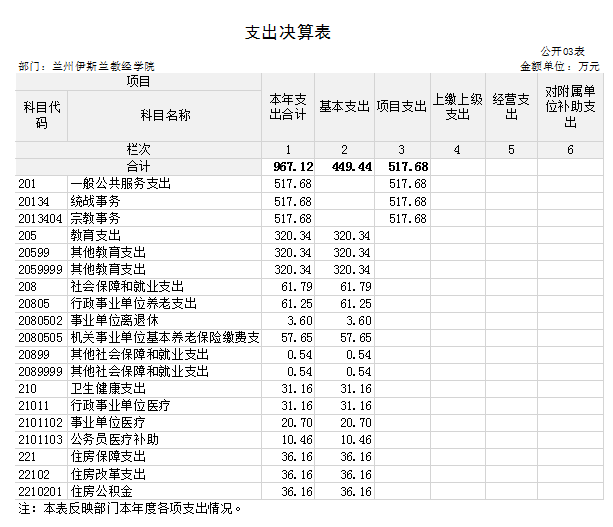Click code cell 2101102

coord(40,423)
